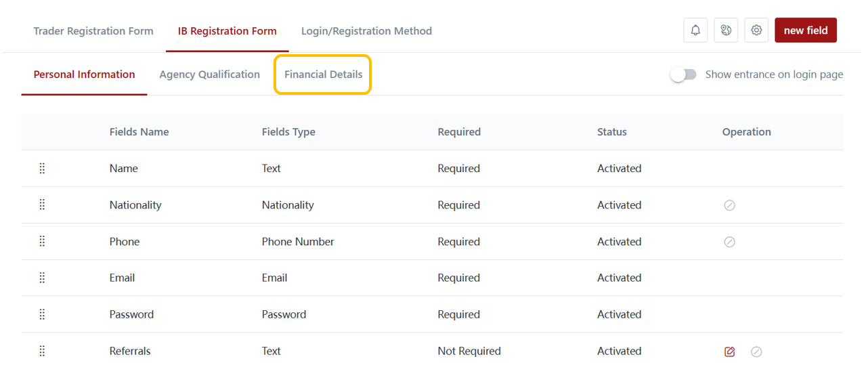
Task: Go to the Agency Qualification tab
Action: [x=209, y=75]
